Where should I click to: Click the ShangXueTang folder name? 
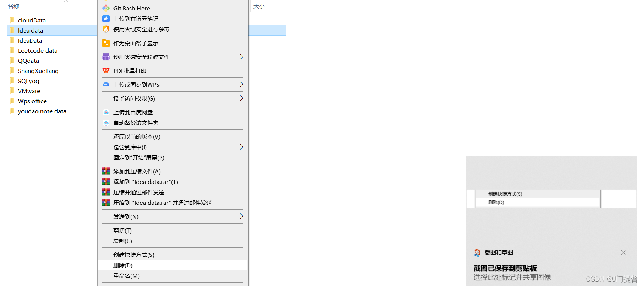pos(38,71)
